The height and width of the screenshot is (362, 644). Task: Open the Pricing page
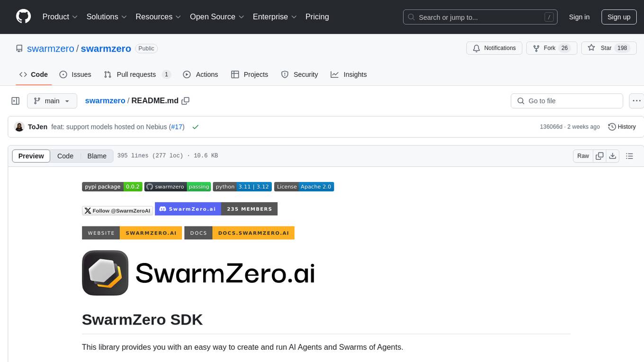coord(317,17)
